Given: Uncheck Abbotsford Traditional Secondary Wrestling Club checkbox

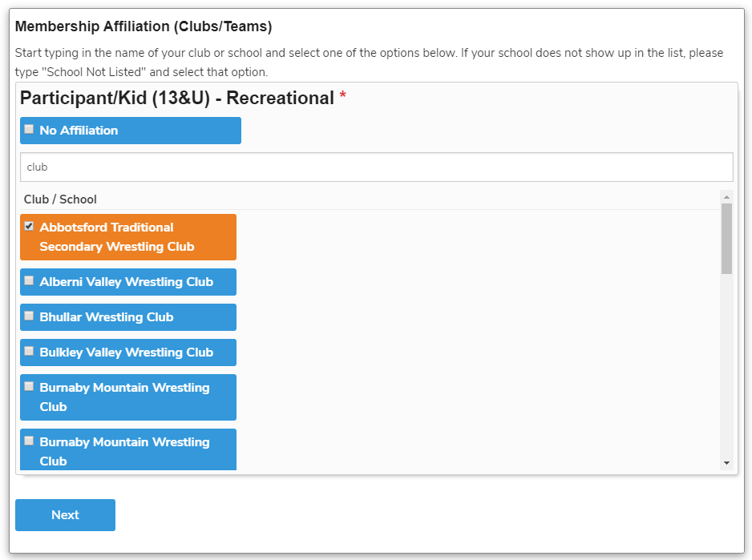Looking at the screenshot, I should (x=29, y=226).
